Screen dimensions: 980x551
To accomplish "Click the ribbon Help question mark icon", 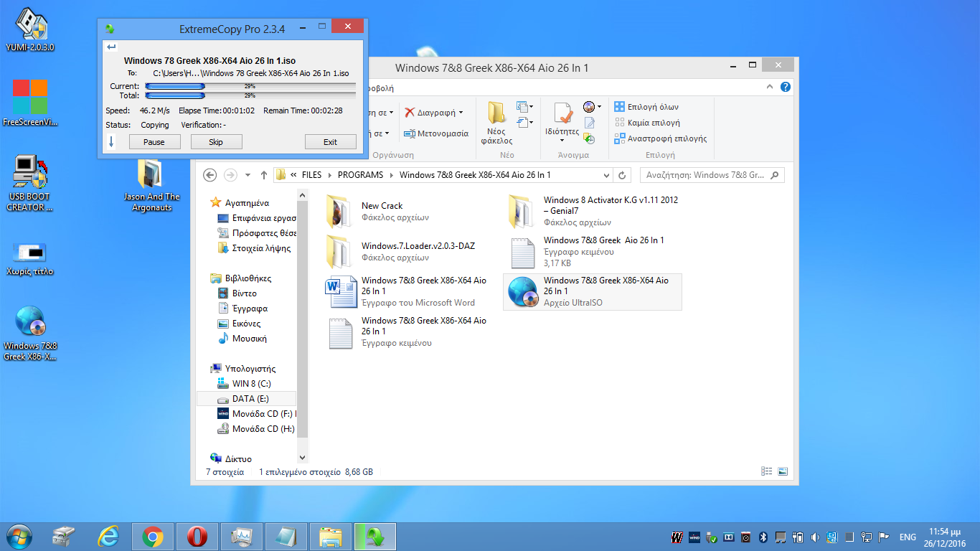I will pos(786,88).
